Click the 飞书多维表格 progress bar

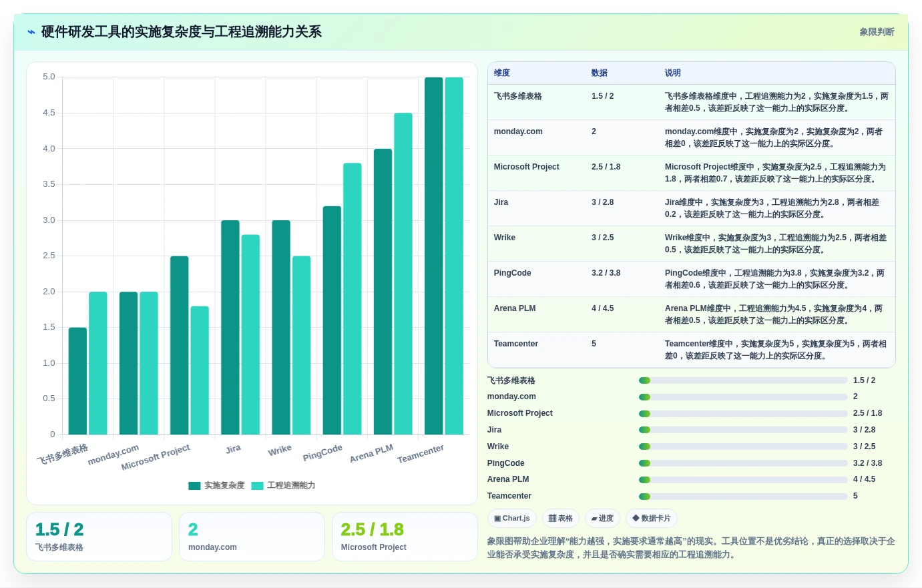pyautogui.click(x=743, y=380)
